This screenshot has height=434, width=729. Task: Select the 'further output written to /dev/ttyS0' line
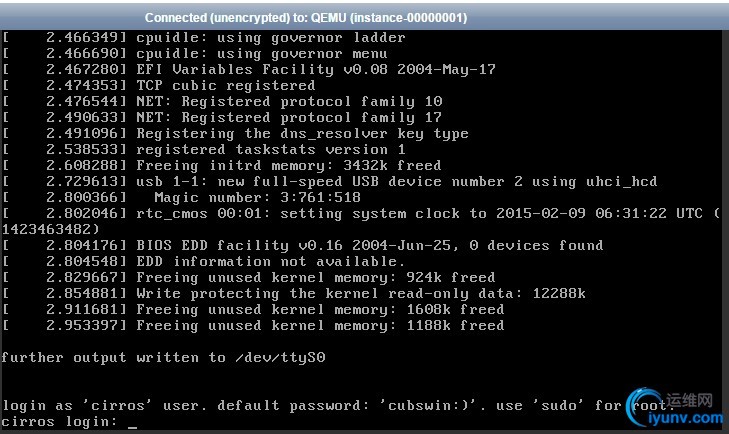click(x=163, y=357)
